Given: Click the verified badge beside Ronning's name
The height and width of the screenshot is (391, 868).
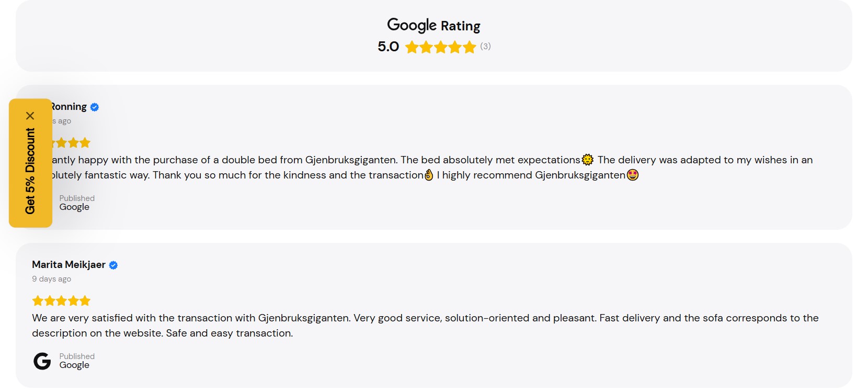Looking at the screenshot, I should coord(94,106).
